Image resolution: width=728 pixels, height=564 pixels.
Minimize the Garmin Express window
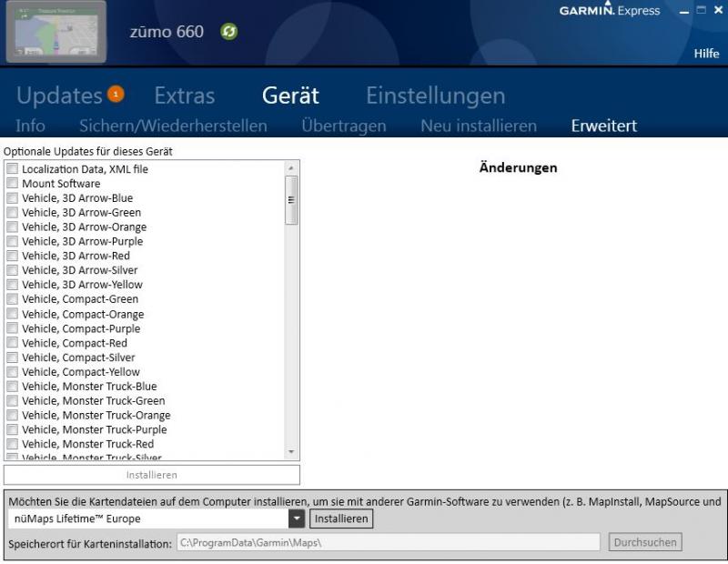click(684, 11)
